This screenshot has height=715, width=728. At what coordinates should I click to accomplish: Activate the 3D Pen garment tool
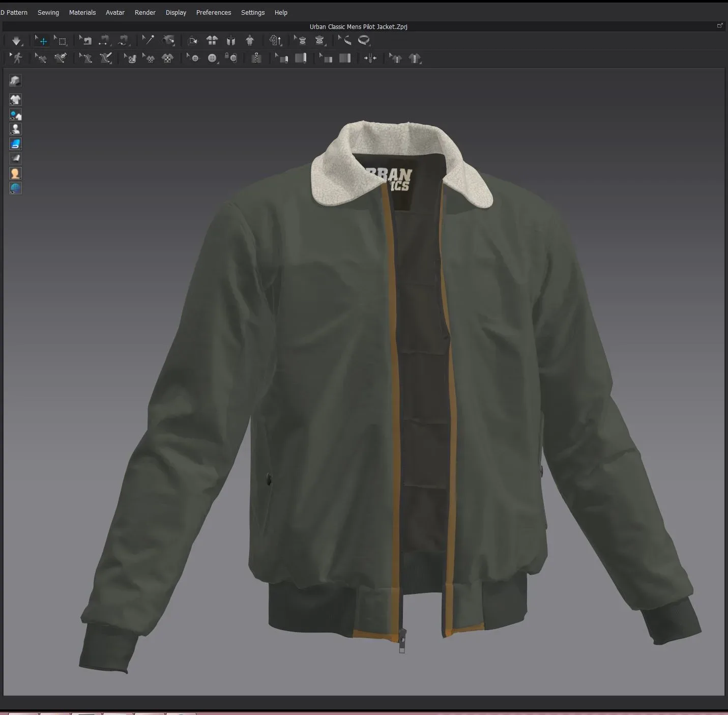coord(60,58)
